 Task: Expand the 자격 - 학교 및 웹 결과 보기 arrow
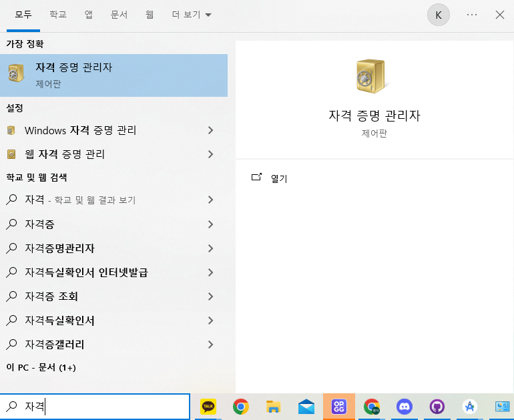tap(210, 200)
